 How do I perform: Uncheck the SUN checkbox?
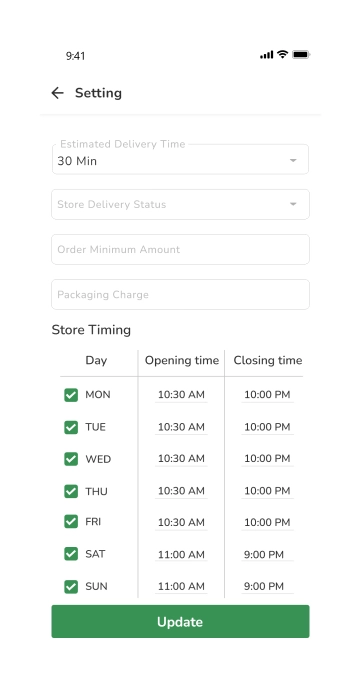[71, 586]
